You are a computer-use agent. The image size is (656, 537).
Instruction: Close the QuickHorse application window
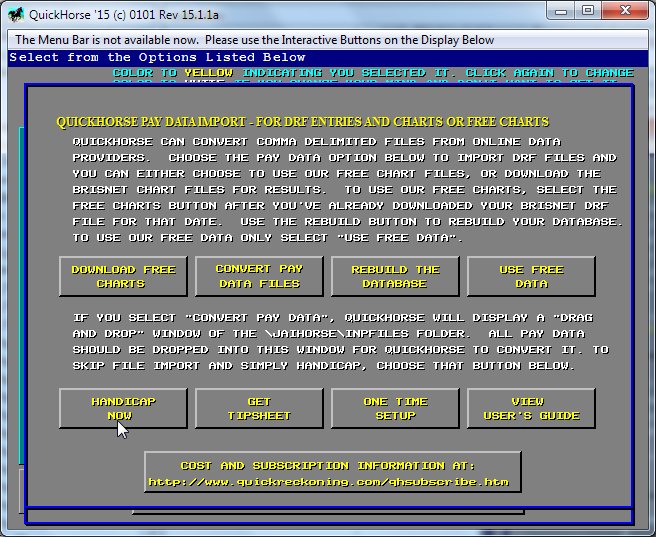625,10
